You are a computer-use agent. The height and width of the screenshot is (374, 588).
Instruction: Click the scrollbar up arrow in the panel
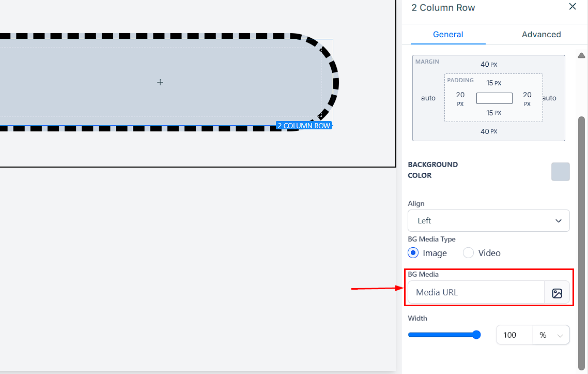point(581,55)
